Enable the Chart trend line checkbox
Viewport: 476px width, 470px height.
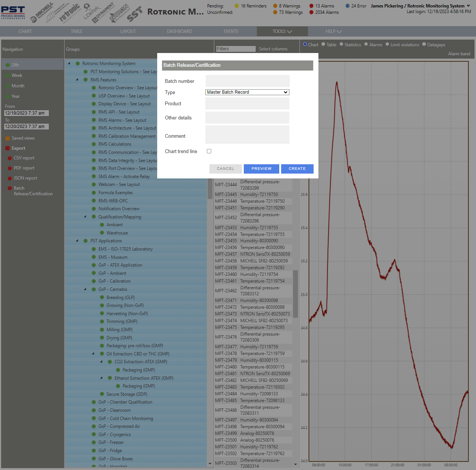[209, 151]
